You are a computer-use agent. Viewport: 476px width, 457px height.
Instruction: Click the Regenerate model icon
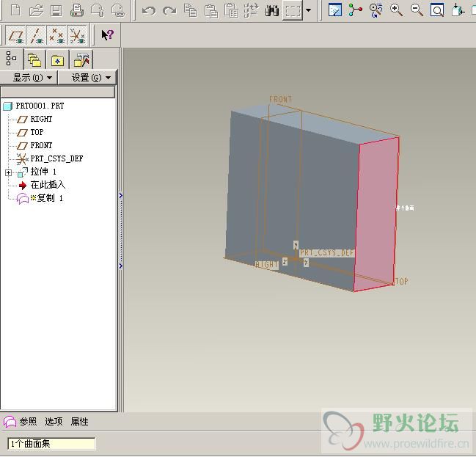tap(252, 10)
